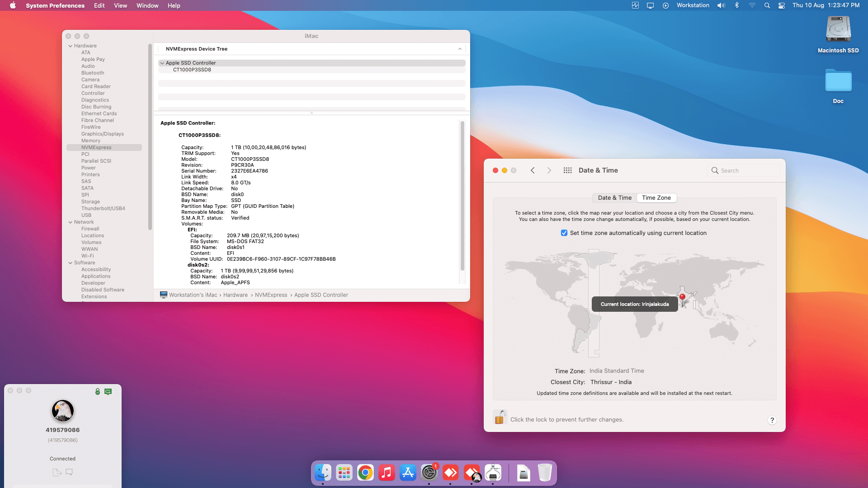Click the activity graph menu bar icon
This screenshot has height=488, width=868.
(635, 5)
